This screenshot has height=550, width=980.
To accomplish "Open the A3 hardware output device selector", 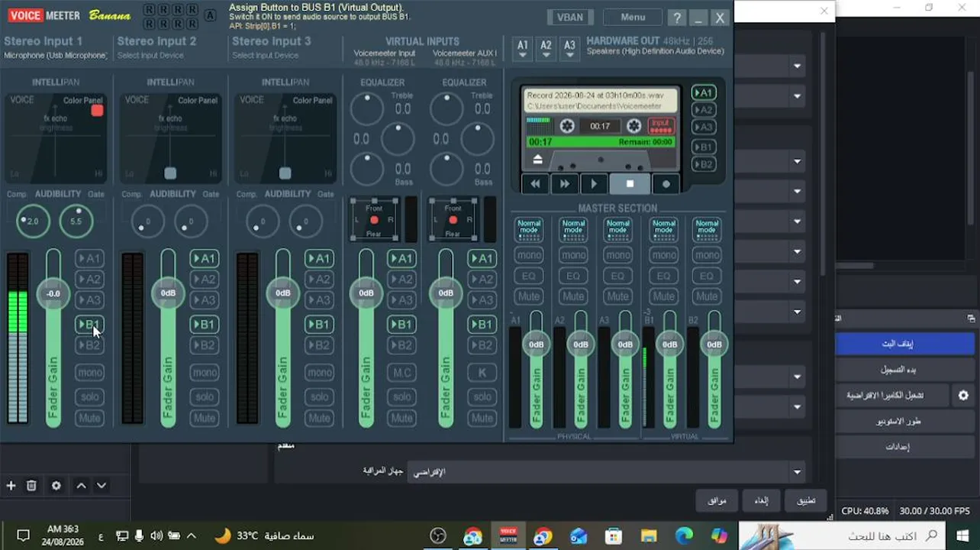I will pyautogui.click(x=569, y=49).
